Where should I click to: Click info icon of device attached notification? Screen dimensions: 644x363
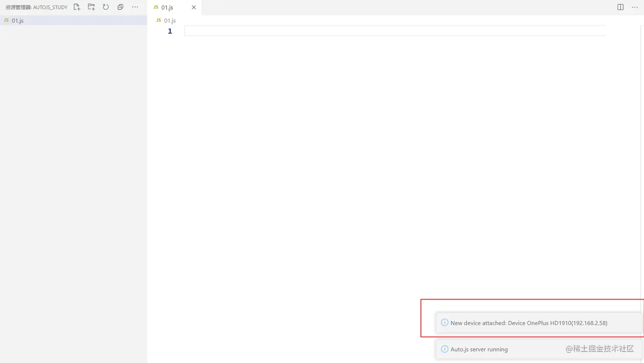click(445, 323)
